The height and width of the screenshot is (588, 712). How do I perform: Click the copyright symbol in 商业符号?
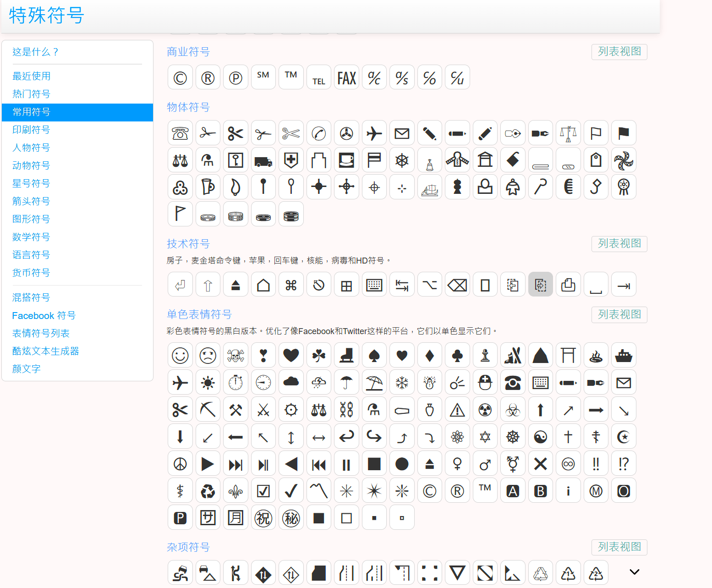click(x=180, y=78)
